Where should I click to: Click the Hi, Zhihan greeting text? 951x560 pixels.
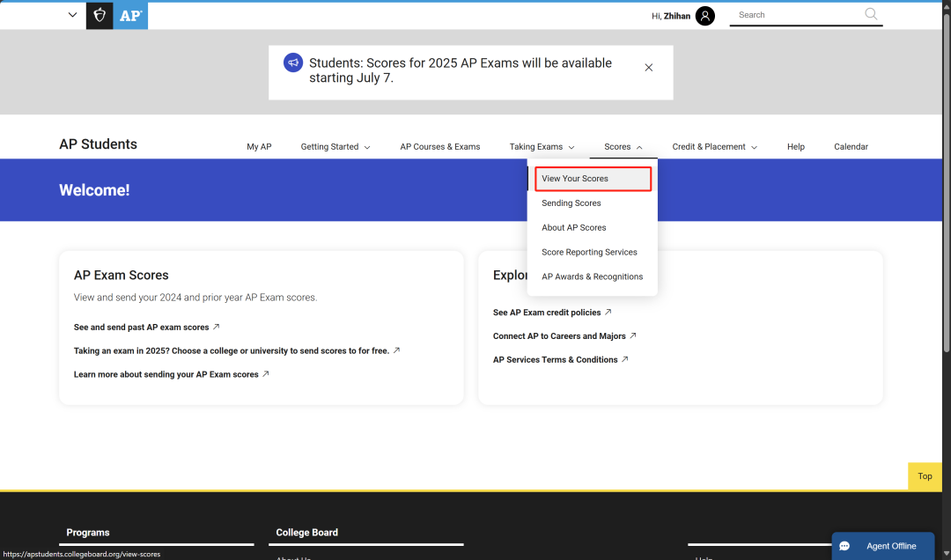(671, 16)
